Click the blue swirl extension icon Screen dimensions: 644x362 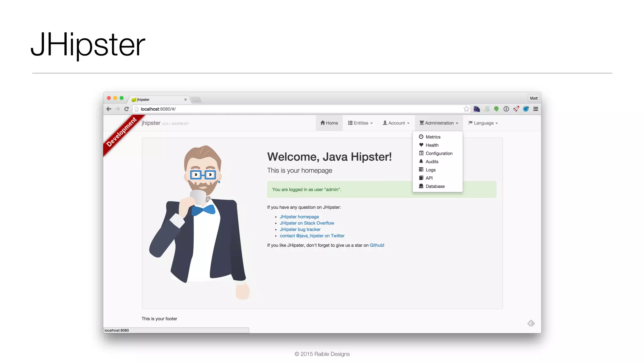(x=526, y=109)
